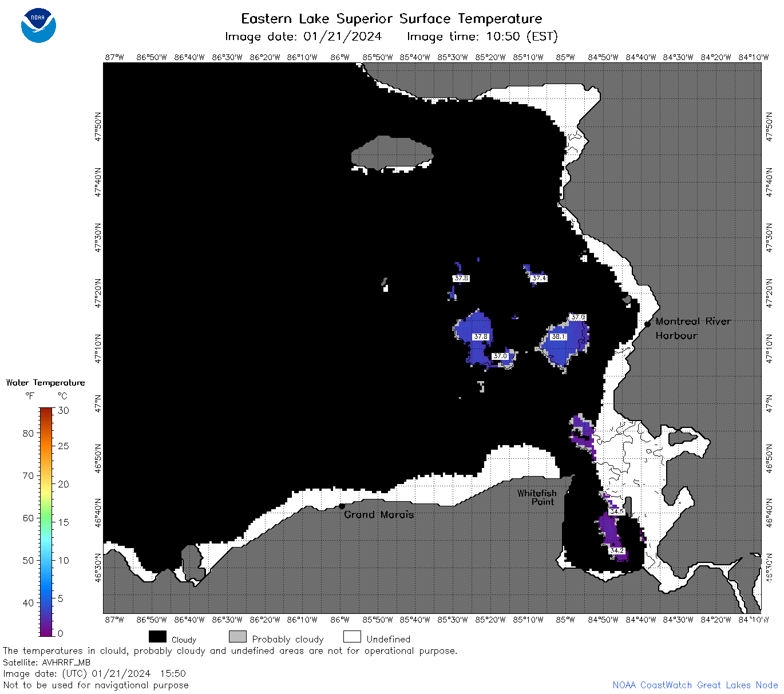This screenshot has width=784, height=694.
Task: Click the 46°40'N label on the left axis
Action: point(98,513)
